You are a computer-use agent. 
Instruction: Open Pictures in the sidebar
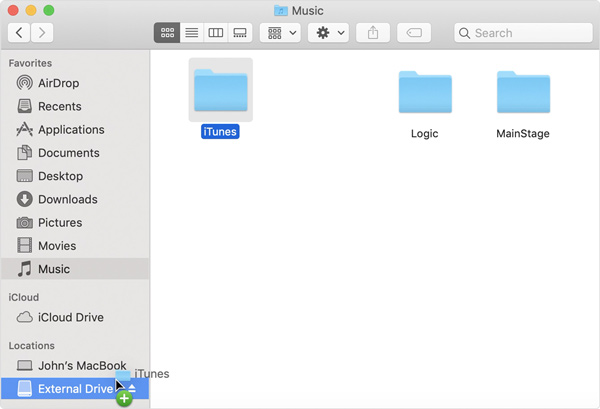click(x=75, y=223)
